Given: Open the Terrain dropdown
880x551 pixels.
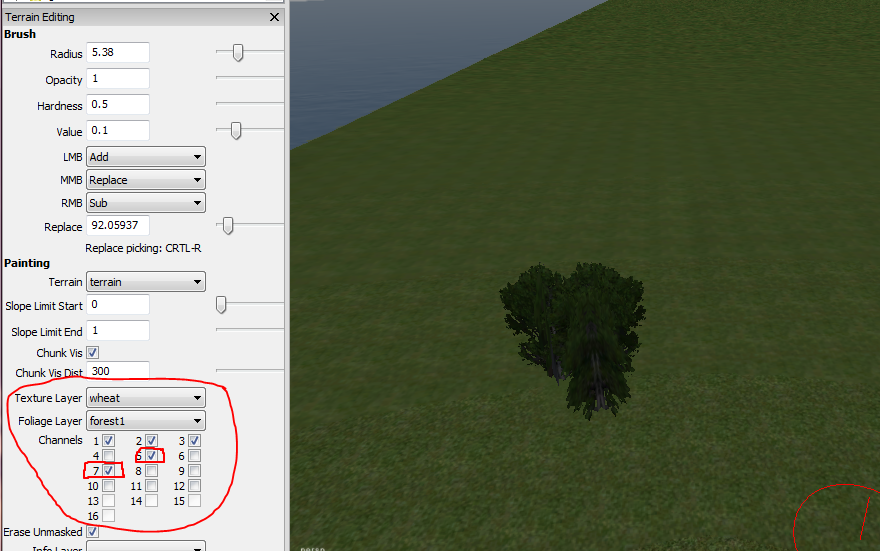Looking at the screenshot, I should coord(146,282).
